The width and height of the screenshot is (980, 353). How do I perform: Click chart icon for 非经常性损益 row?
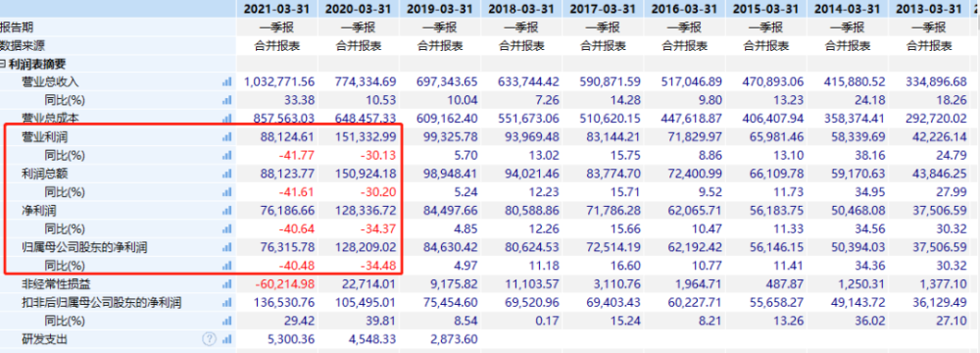click(x=227, y=284)
